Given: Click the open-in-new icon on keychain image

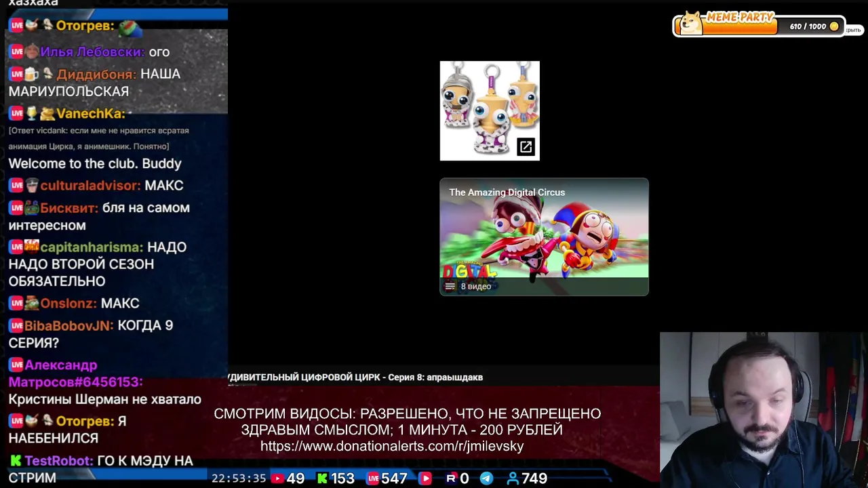Looking at the screenshot, I should 526,147.
